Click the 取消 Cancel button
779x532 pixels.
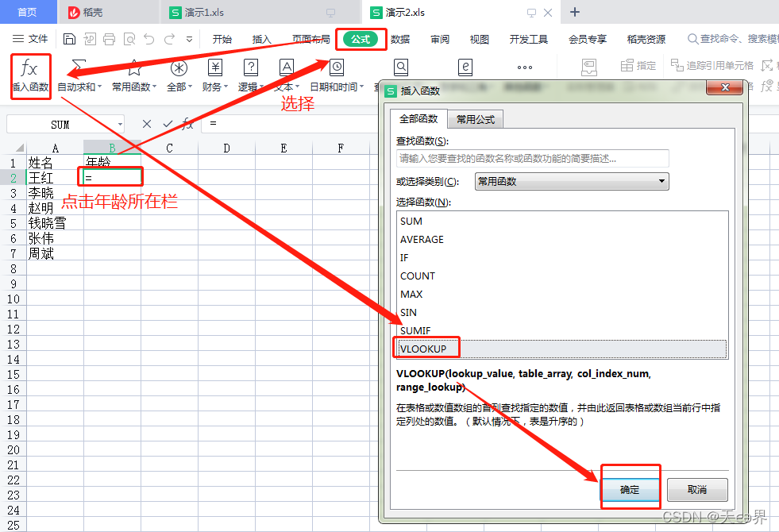point(697,490)
